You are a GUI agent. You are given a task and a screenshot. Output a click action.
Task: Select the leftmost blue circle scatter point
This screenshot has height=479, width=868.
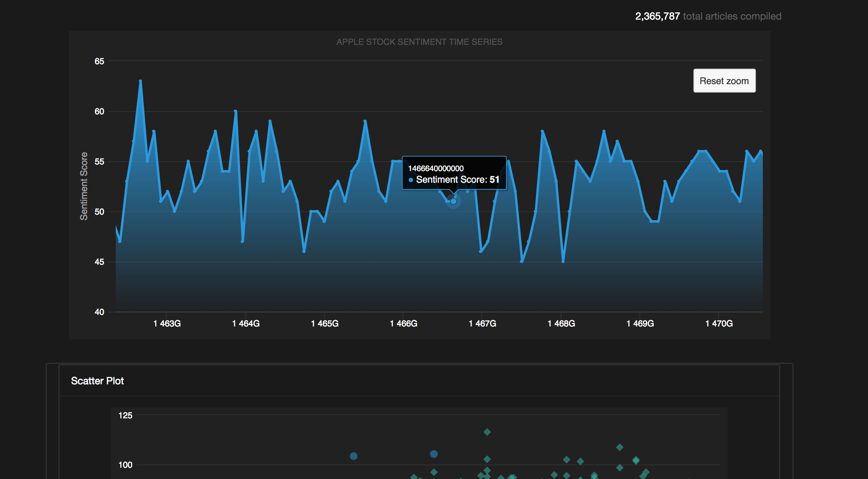[x=353, y=456]
